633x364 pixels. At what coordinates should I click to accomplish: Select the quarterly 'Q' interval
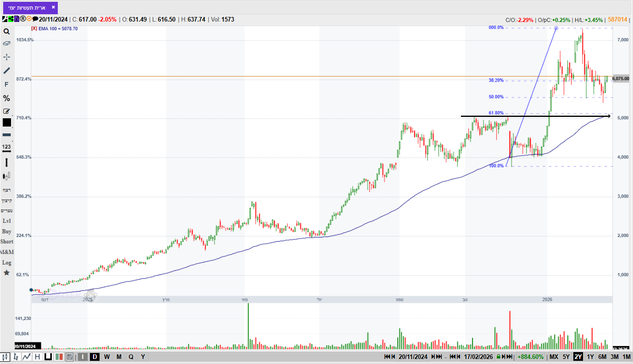pyautogui.click(x=131, y=357)
